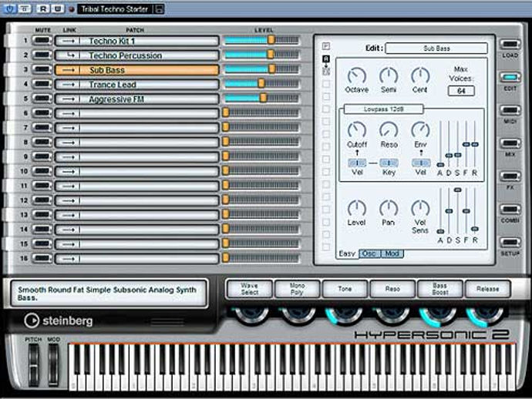Mute slot 3 Sub Bass
Image resolution: width=532 pixels, height=399 pixels.
(x=42, y=69)
